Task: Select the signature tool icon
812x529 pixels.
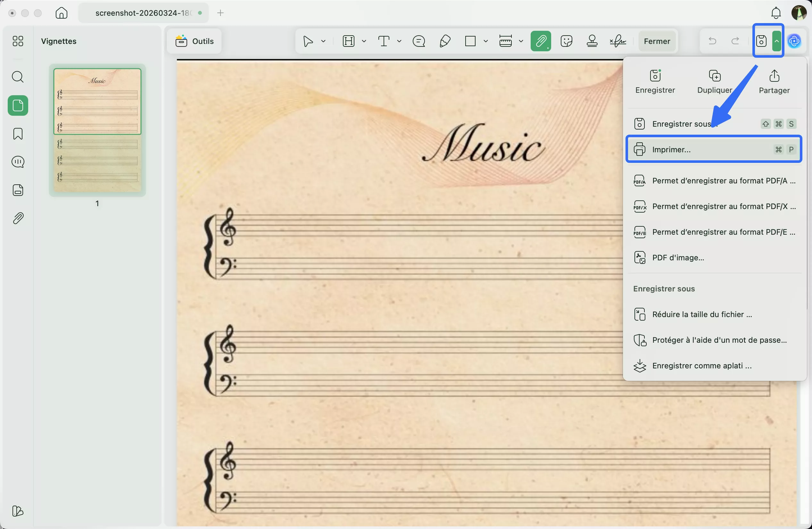Action: pos(618,41)
